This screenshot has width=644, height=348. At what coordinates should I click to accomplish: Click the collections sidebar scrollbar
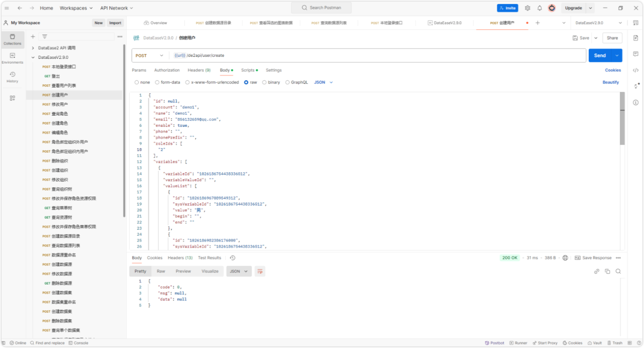click(x=124, y=131)
